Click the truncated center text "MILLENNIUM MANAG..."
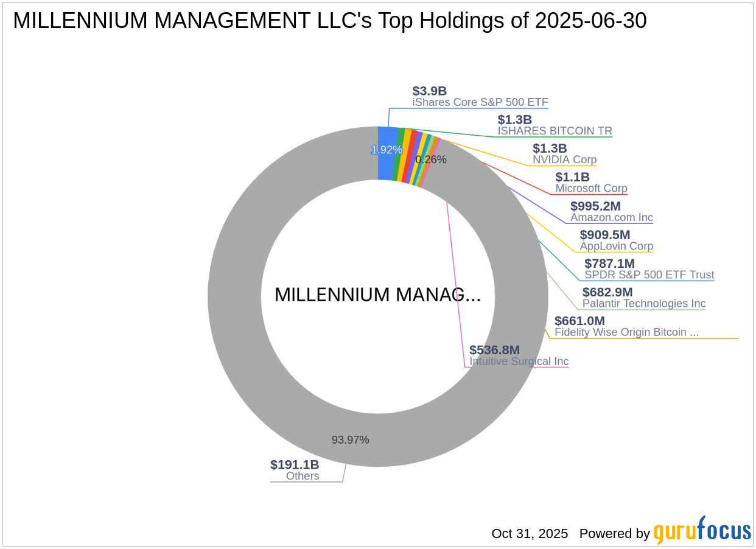Screen dimensions: 756x549 (378, 295)
